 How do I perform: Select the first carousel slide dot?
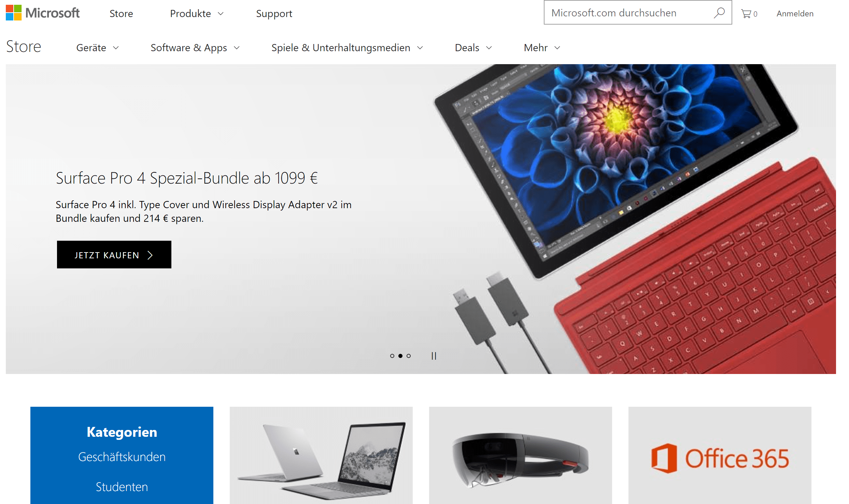[x=392, y=356]
